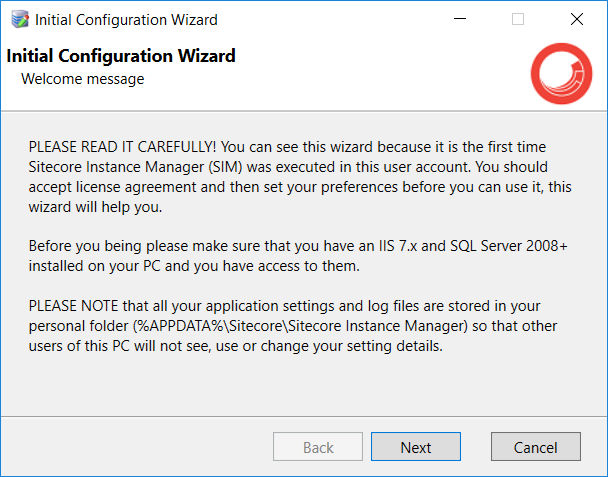608x477 pixels.
Task: Click the 'Sitecore Instance Manager (SIM)' text
Action: 135,167
